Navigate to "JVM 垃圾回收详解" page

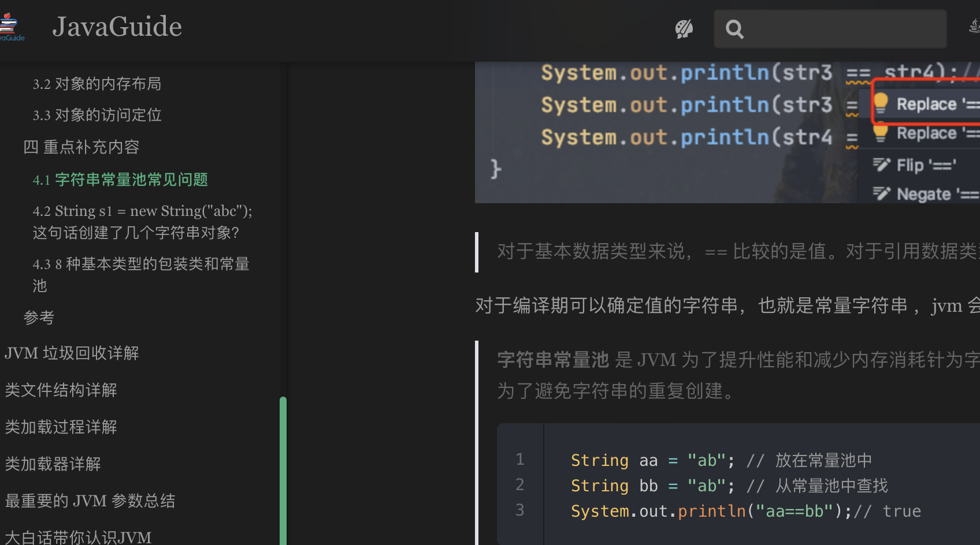point(72,353)
